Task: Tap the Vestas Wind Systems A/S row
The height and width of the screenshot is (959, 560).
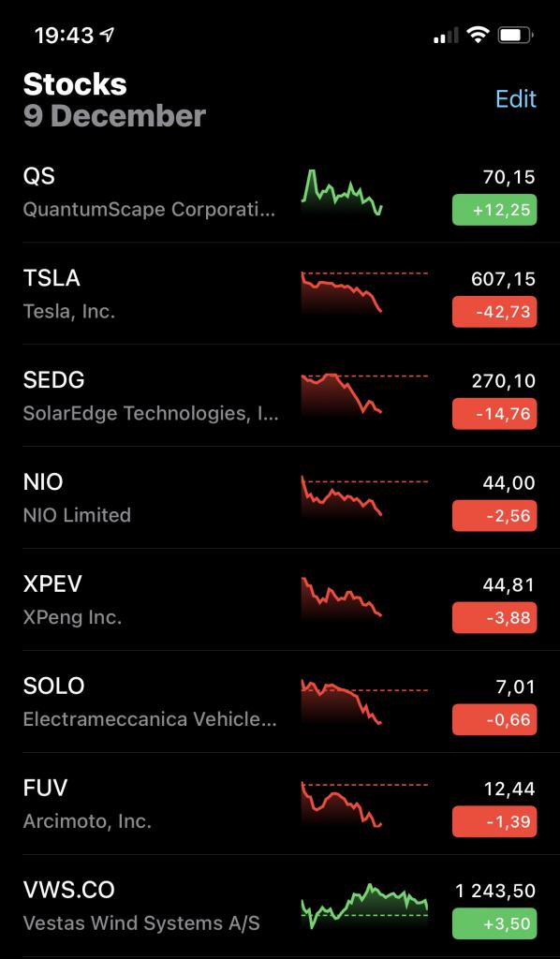Action: coord(280,907)
